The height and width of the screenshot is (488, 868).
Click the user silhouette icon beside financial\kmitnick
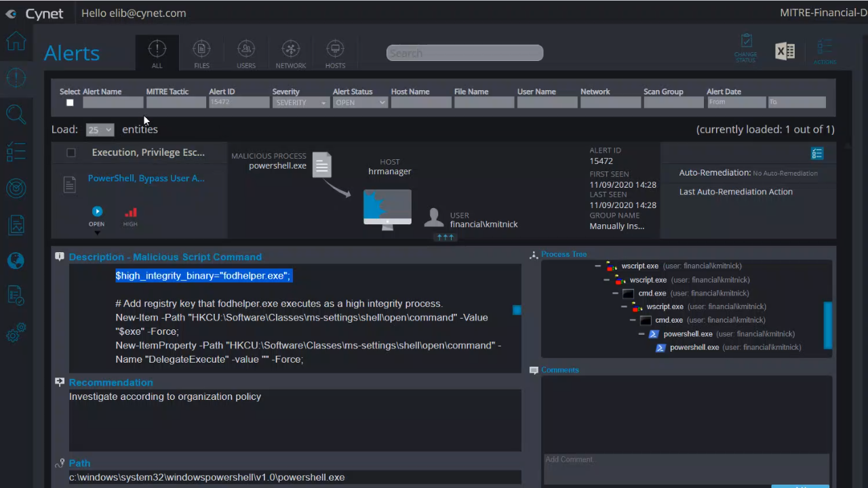click(x=433, y=218)
